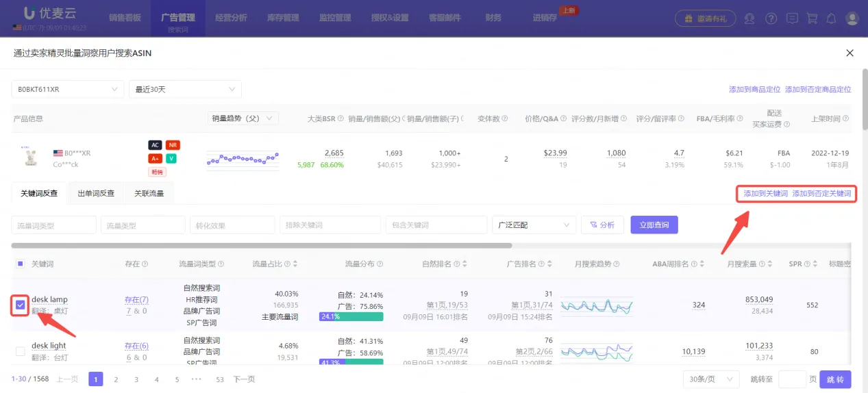Close the ASIN insight dialog with X
The width and height of the screenshot is (868, 393).
(850, 53)
